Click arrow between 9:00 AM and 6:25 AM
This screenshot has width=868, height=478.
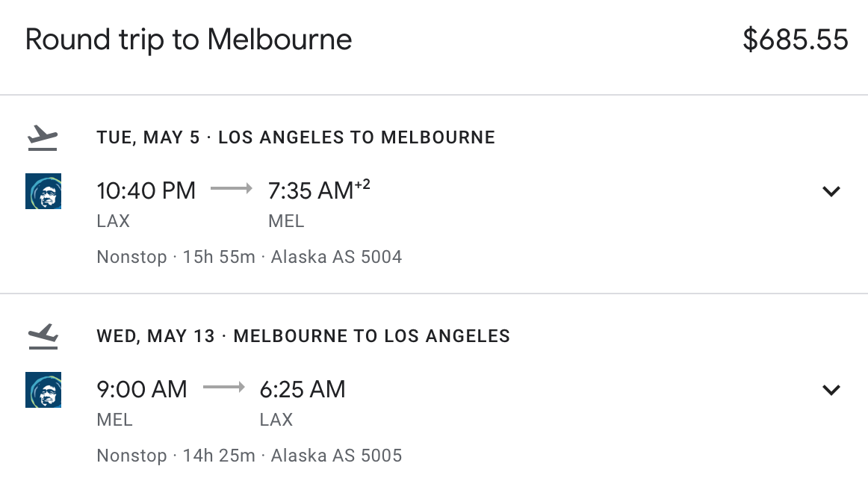(223, 388)
